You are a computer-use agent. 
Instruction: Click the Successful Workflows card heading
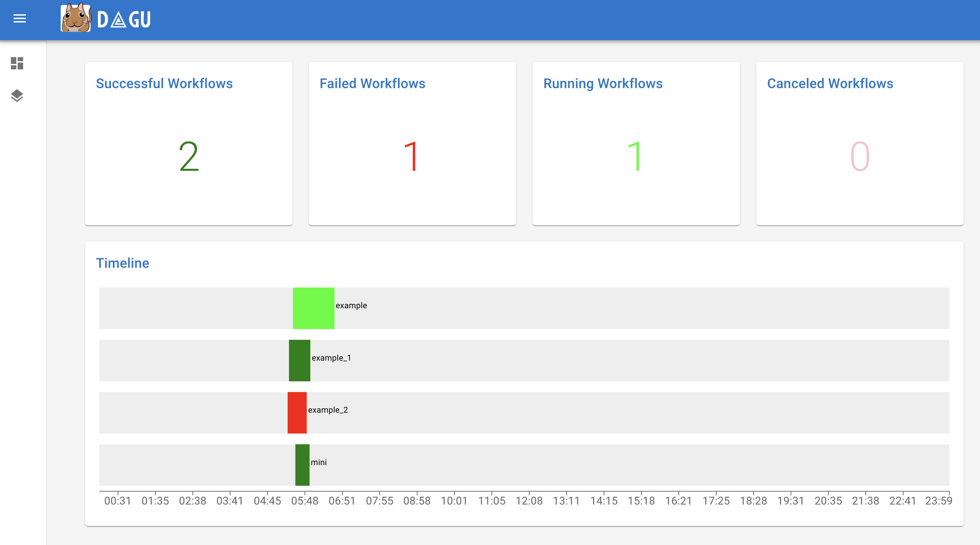164,83
